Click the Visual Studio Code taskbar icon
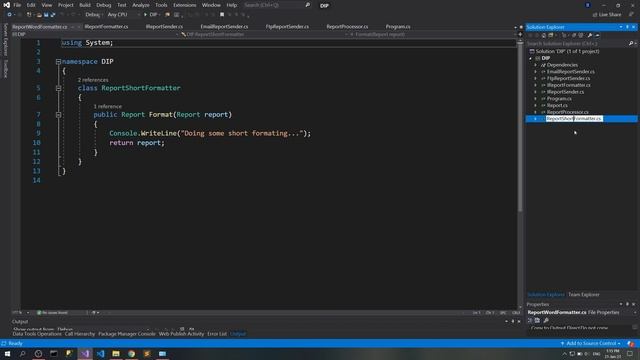The height and width of the screenshot is (360, 640). [100, 353]
